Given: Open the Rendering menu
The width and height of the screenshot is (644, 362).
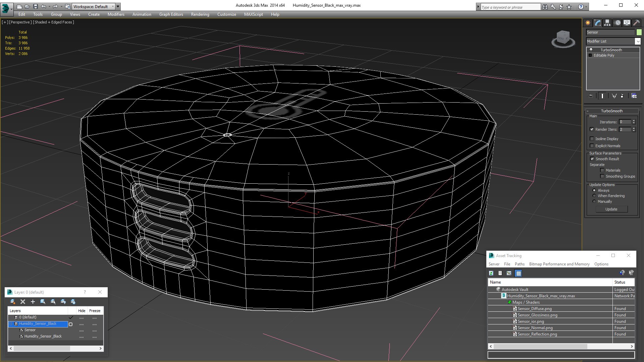Looking at the screenshot, I should click(200, 14).
